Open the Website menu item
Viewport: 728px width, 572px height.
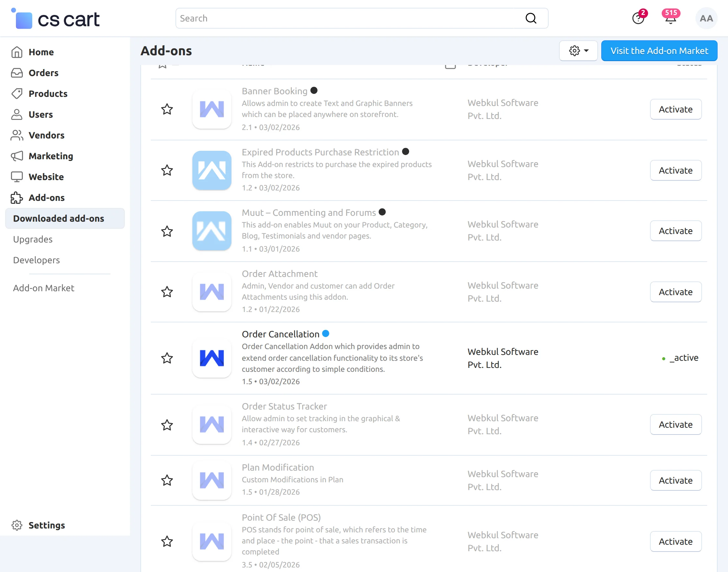click(46, 176)
